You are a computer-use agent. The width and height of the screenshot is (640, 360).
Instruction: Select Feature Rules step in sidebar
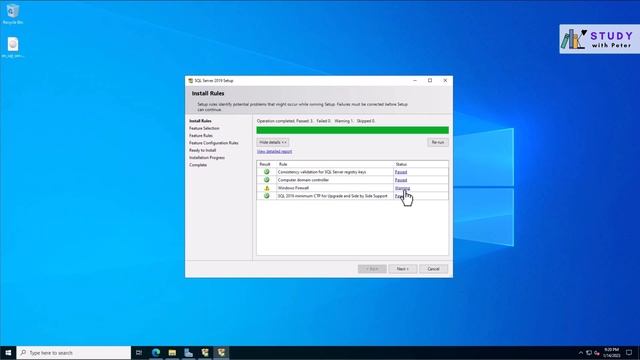(201, 136)
